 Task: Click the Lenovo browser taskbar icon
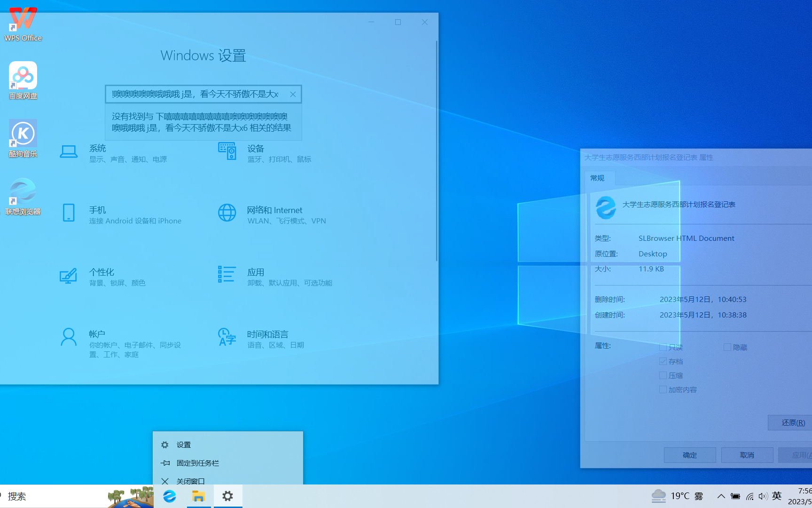(x=170, y=496)
